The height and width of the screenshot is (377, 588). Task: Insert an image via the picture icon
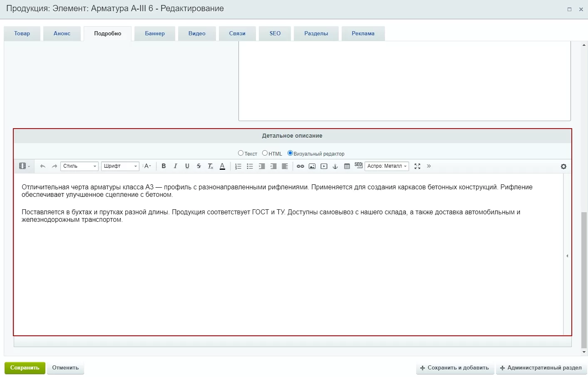pos(312,166)
